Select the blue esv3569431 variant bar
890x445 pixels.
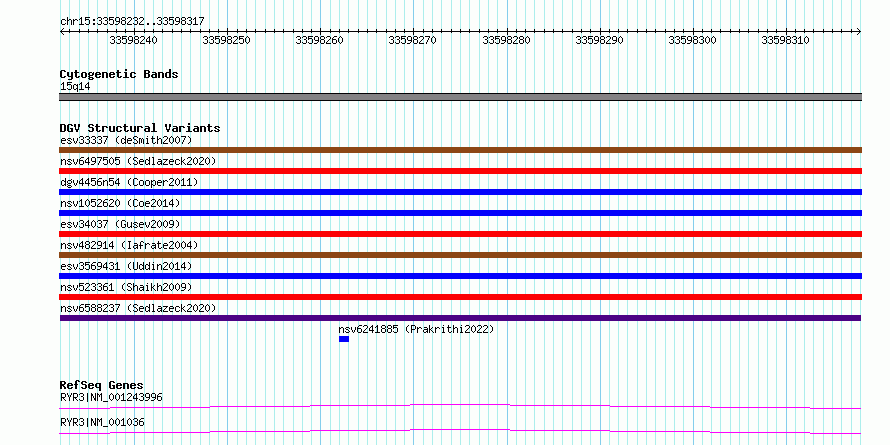point(460,276)
